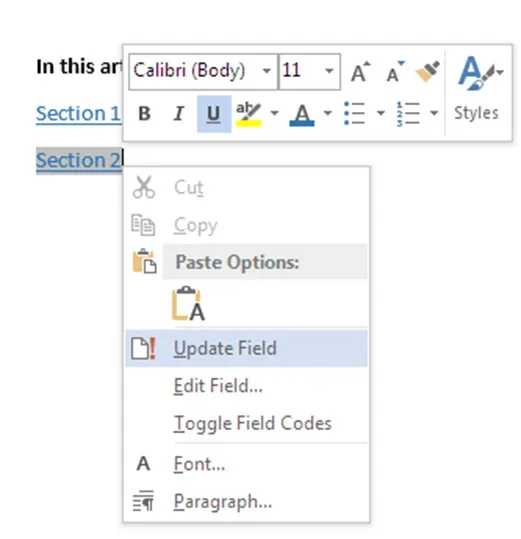
Task: Follow the Section 1 hyperlink
Action: tap(78, 113)
